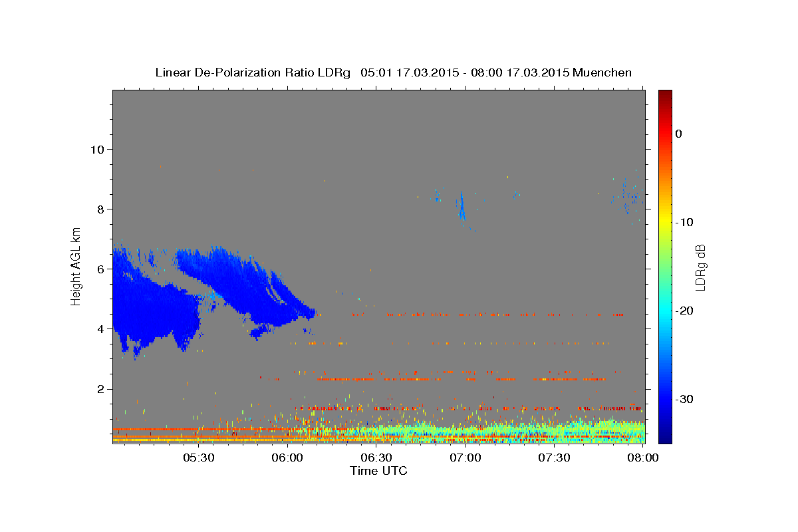Click the small blue echo streak near 07:00 at 8 km
This screenshot has width=798, height=532.
[462, 207]
